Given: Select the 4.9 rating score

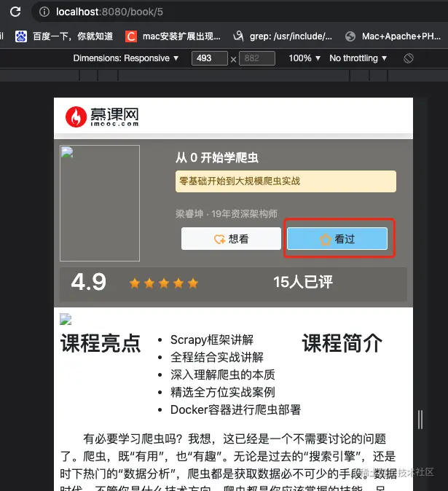Looking at the screenshot, I should 89,282.
